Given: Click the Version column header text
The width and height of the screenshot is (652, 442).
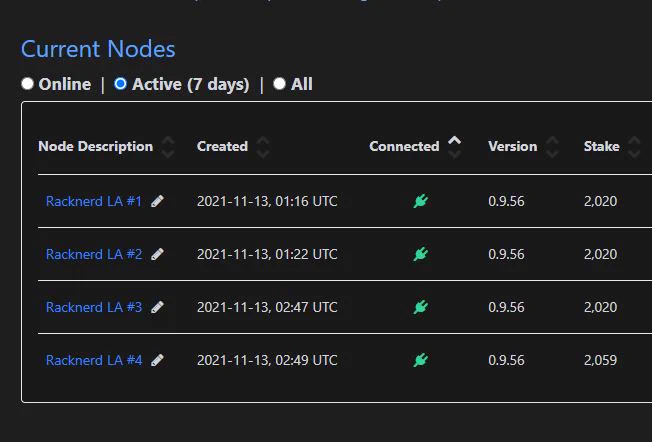Looking at the screenshot, I should pos(513,146).
